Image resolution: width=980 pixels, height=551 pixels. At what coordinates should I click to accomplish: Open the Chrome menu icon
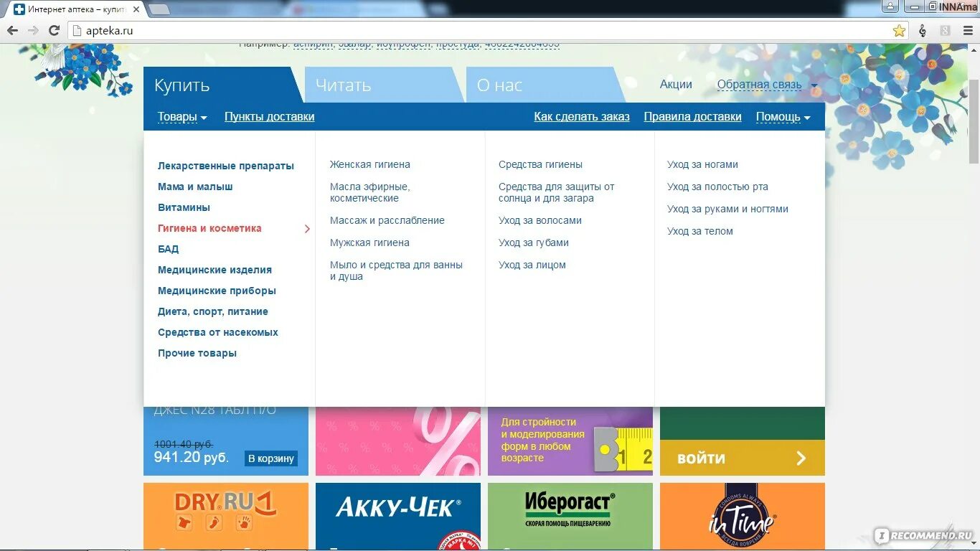click(x=967, y=31)
